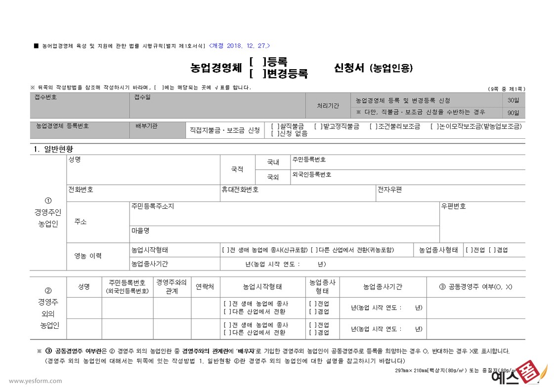Tick the 신청 없음 checkbox
Image resolution: width=555 pixels, height=392 pixels.
[x=275, y=134]
